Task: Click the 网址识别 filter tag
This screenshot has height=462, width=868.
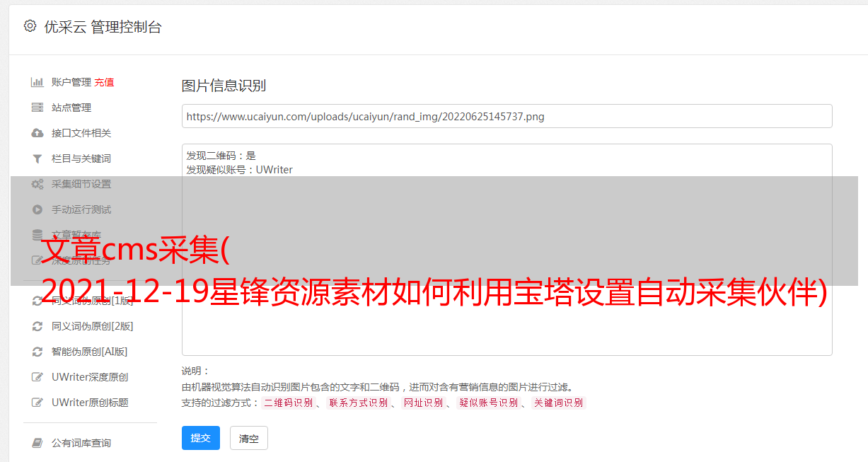Action: coord(423,403)
